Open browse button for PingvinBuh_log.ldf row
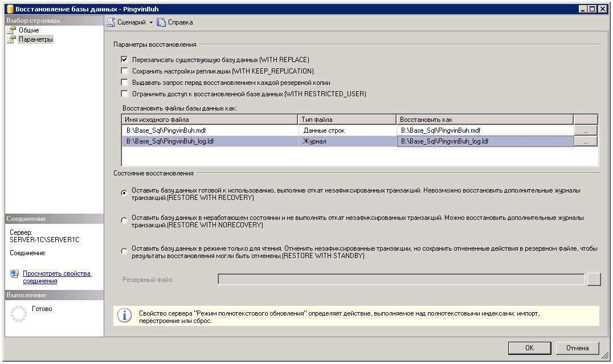Image resolution: width=613 pixels, height=364 pixels. click(x=586, y=141)
